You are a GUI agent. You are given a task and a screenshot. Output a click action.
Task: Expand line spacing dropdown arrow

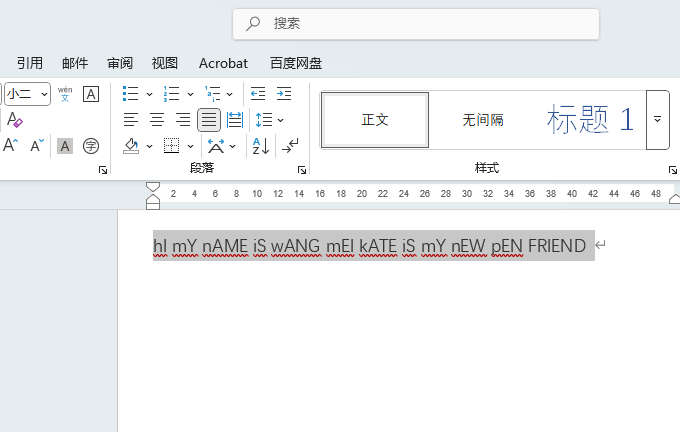[x=281, y=120]
